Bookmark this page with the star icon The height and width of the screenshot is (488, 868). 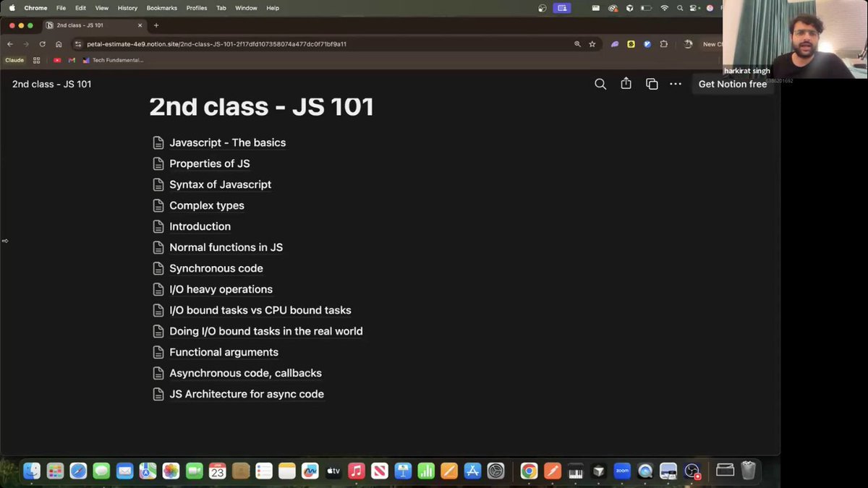(592, 44)
